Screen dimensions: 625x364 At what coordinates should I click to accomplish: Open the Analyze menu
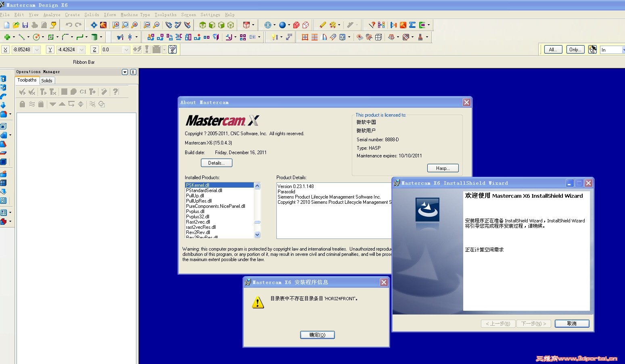(52, 15)
